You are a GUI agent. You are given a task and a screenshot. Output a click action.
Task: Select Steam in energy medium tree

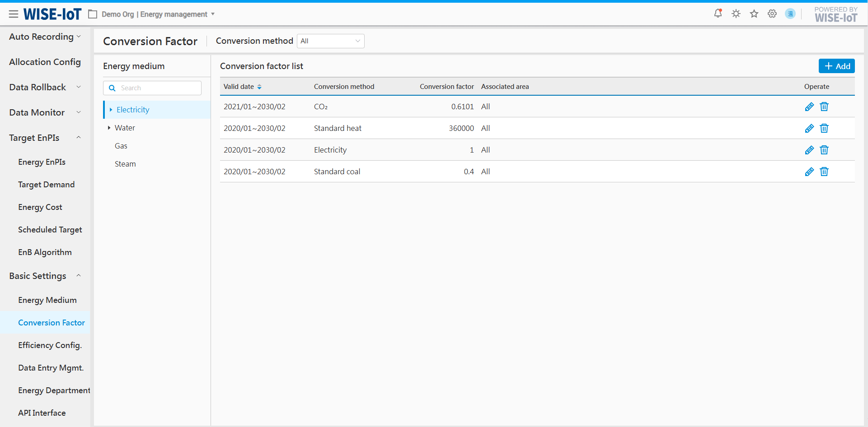(x=125, y=164)
